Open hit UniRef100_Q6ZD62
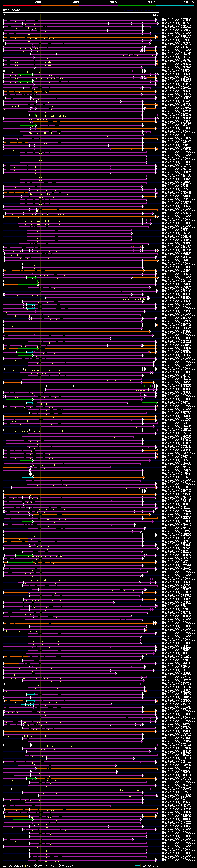The height and width of the screenshot is (868, 197). (x=177, y=30)
